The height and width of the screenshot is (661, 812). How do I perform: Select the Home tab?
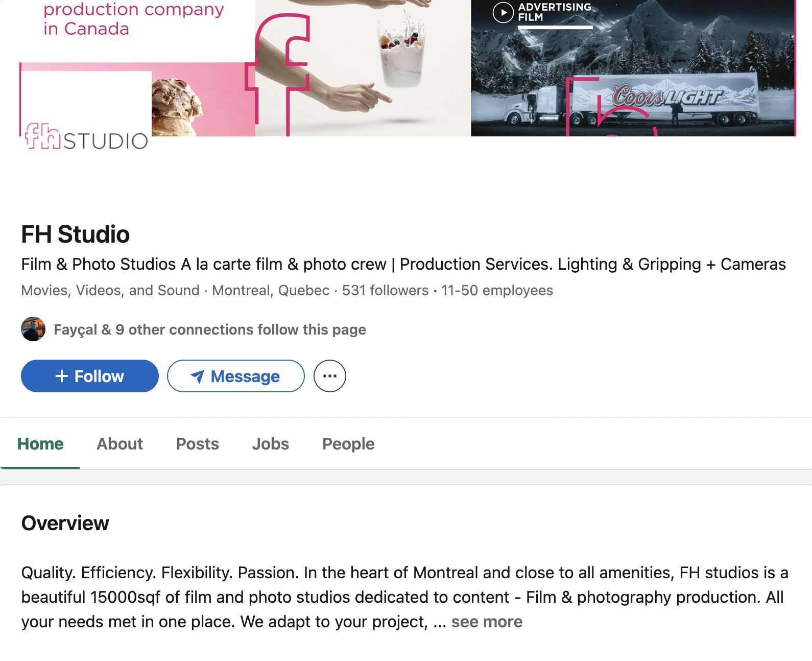(40, 444)
